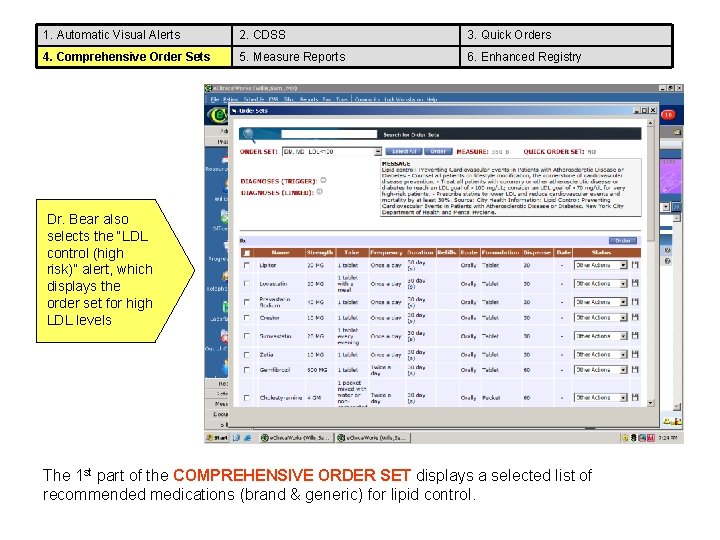Click the red M icon in the system tray
Screen dimensions: 720x540
click(x=651, y=438)
